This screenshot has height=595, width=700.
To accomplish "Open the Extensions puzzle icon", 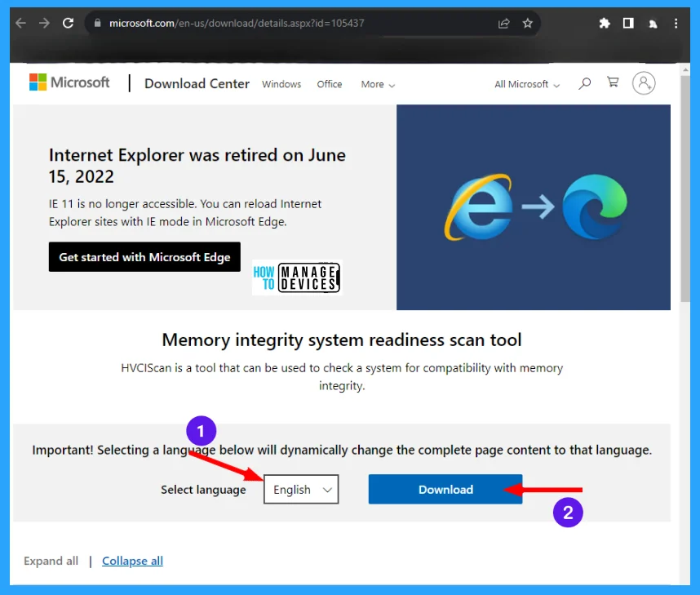I will tap(605, 23).
